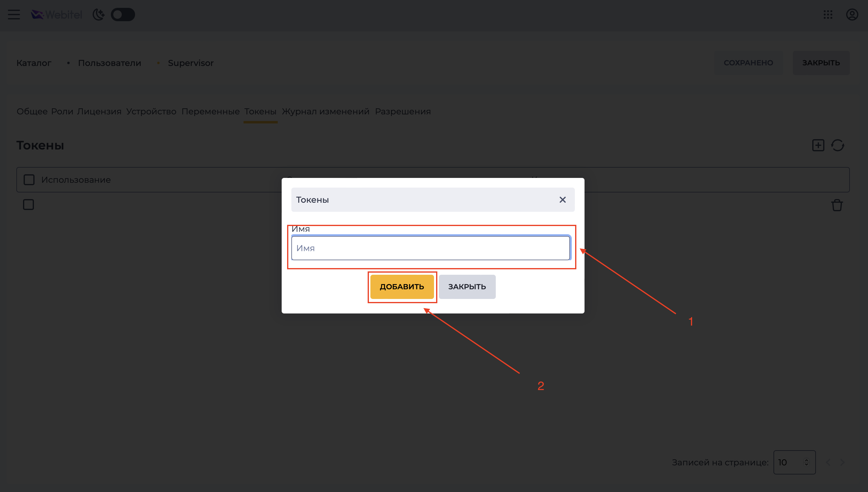
Task: Open the applications grid menu
Action: point(828,15)
